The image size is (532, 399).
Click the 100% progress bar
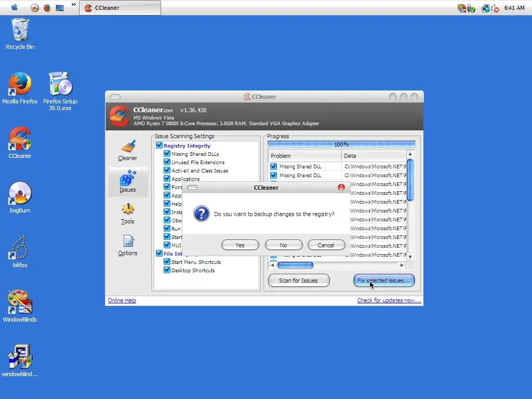pyautogui.click(x=341, y=144)
